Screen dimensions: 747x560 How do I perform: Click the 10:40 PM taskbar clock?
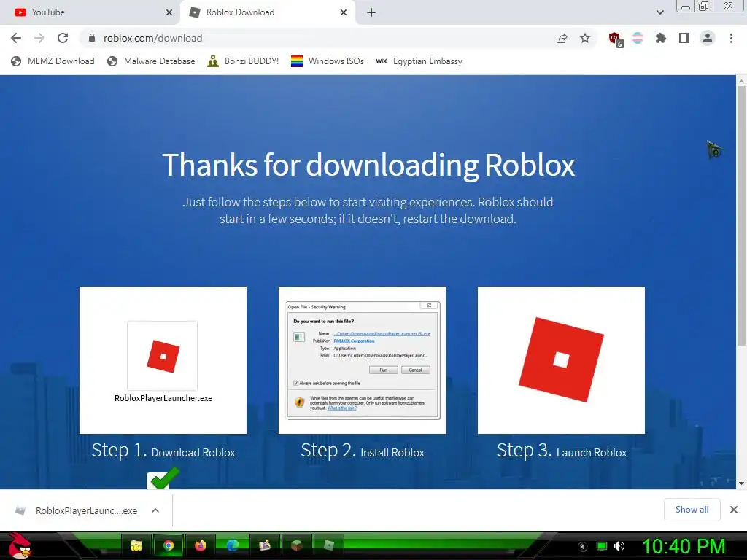click(684, 546)
